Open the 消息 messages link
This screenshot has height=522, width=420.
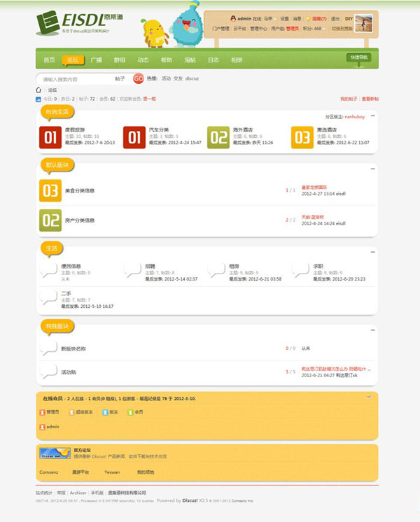coord(297,19)
